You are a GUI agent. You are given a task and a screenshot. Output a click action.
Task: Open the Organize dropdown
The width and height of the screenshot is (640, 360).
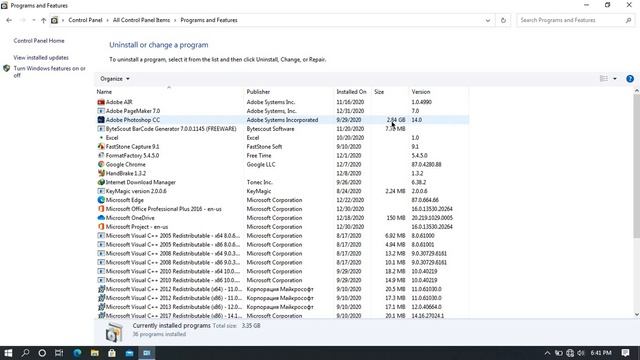[115, 79]
